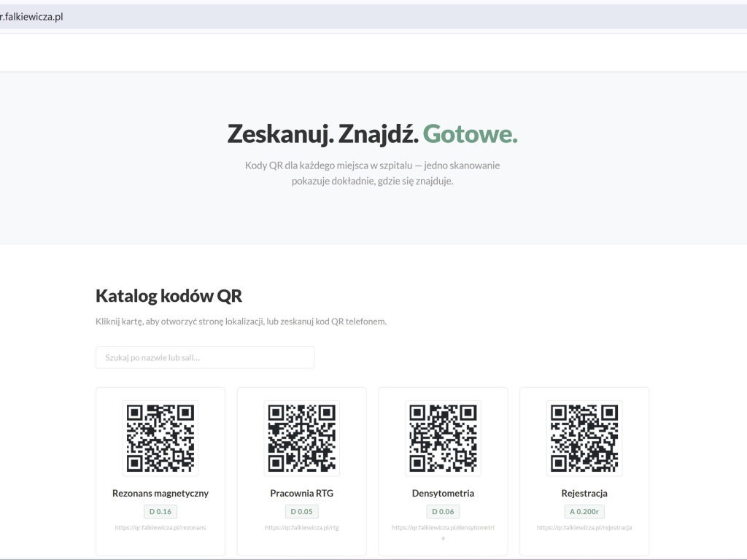
Task: Click the 'Zeskanuj. Znajdź. Gotowe.' headline
Action: click(373, 134)
